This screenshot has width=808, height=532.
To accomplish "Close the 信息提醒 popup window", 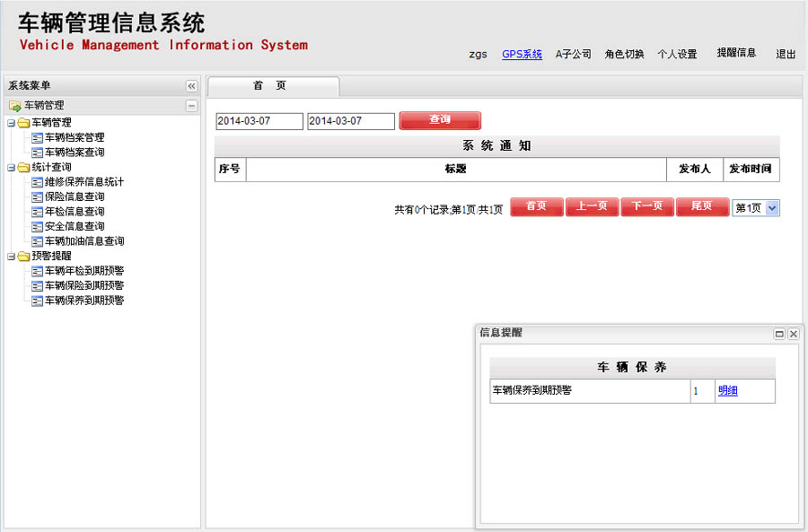I will (x=793, y=334).
